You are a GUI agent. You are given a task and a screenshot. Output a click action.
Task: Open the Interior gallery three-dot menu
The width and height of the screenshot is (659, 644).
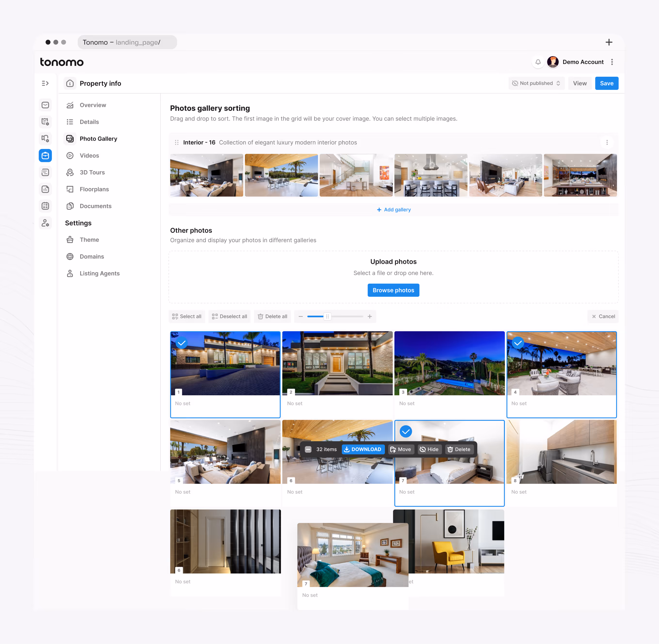click(607, 142)
